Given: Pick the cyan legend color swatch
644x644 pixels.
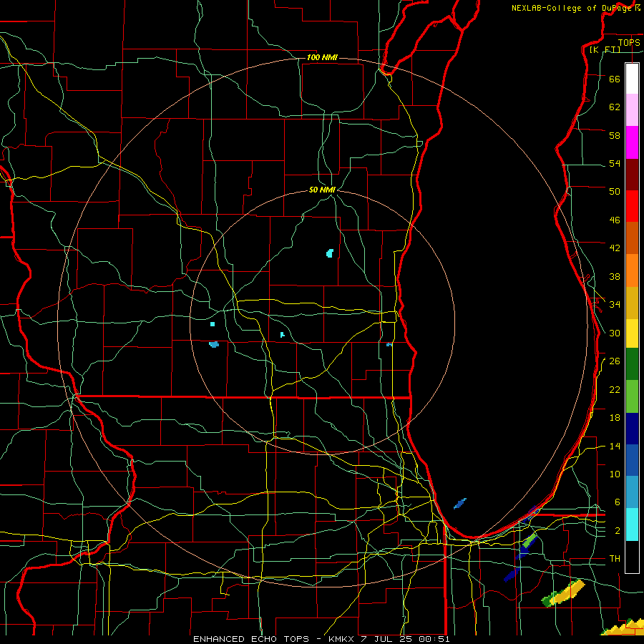Looking at the screenshot, I should click(632, 525).
